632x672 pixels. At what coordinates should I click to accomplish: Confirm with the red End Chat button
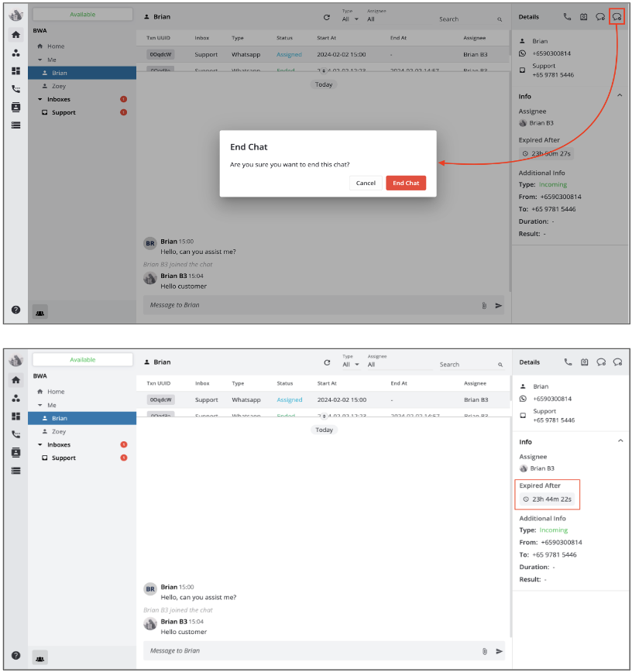pyautogui.click(x=406, y=183)
